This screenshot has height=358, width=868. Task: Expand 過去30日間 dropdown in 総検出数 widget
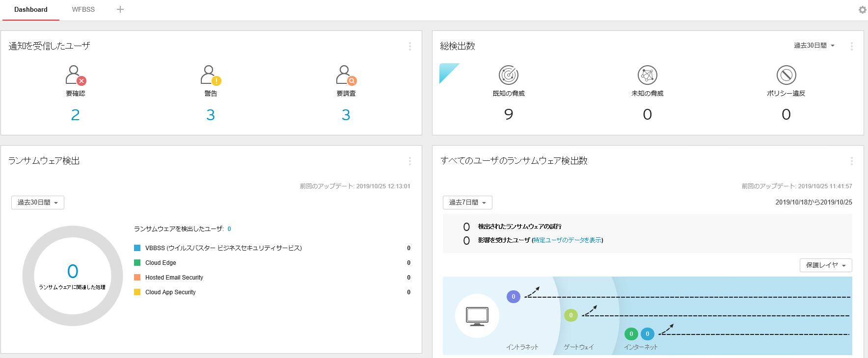[814, 46]
